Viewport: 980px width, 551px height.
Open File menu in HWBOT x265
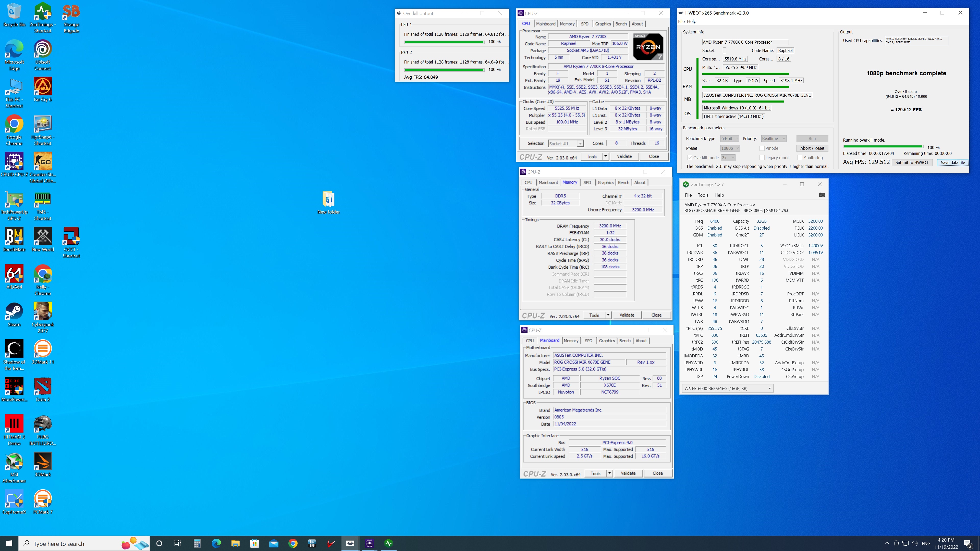pyautogui.click(x=681, y=21)
